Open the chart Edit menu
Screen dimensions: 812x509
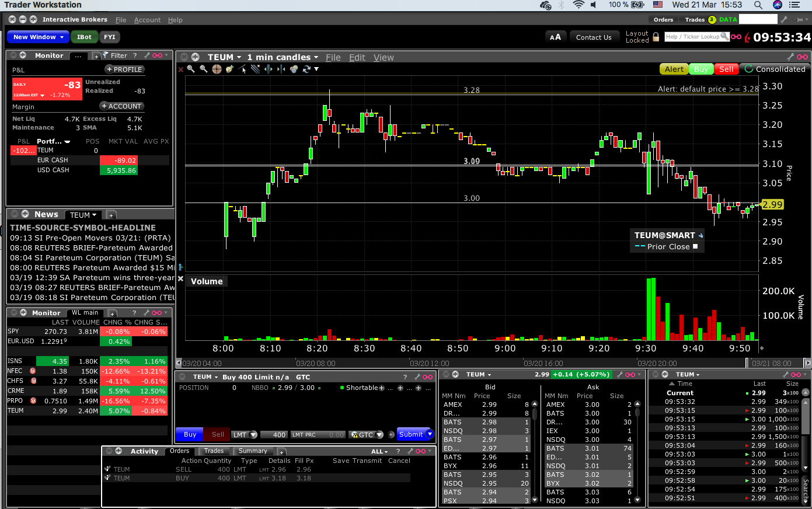coord(357,57)
